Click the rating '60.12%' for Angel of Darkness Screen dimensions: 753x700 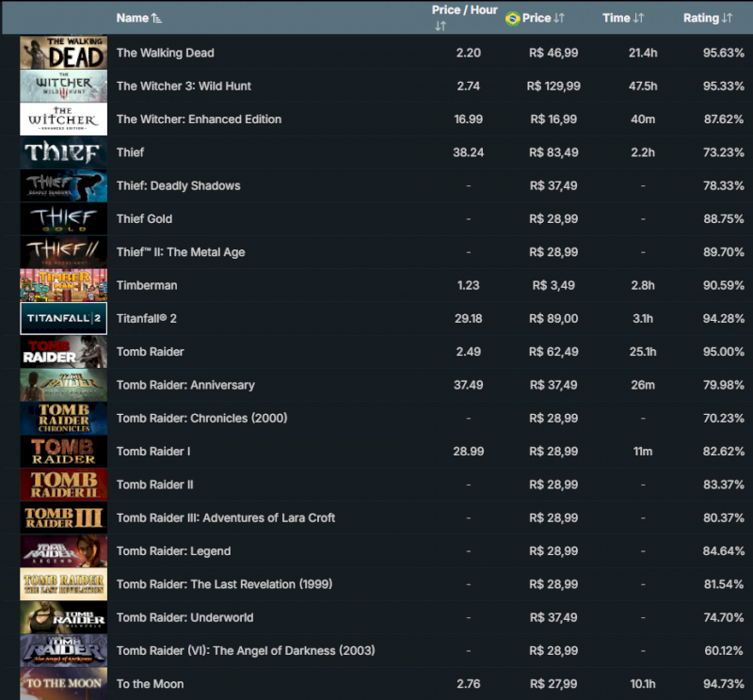724,650
